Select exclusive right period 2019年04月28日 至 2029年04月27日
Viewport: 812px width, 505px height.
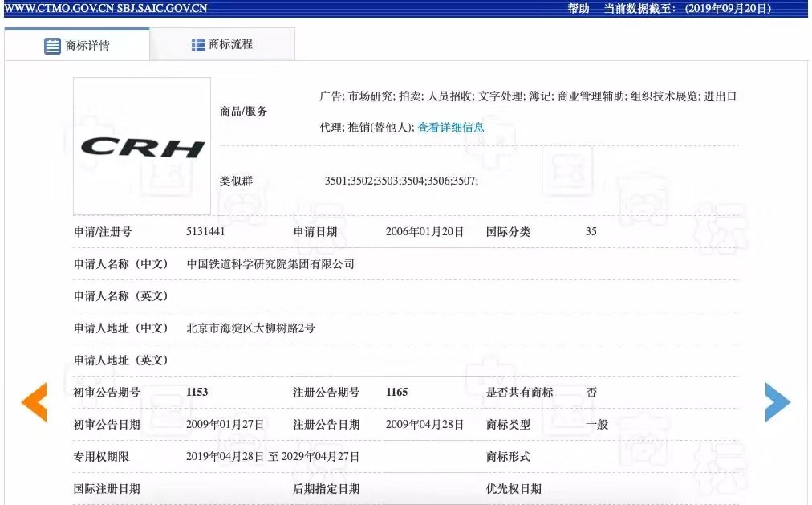[273, 457]
